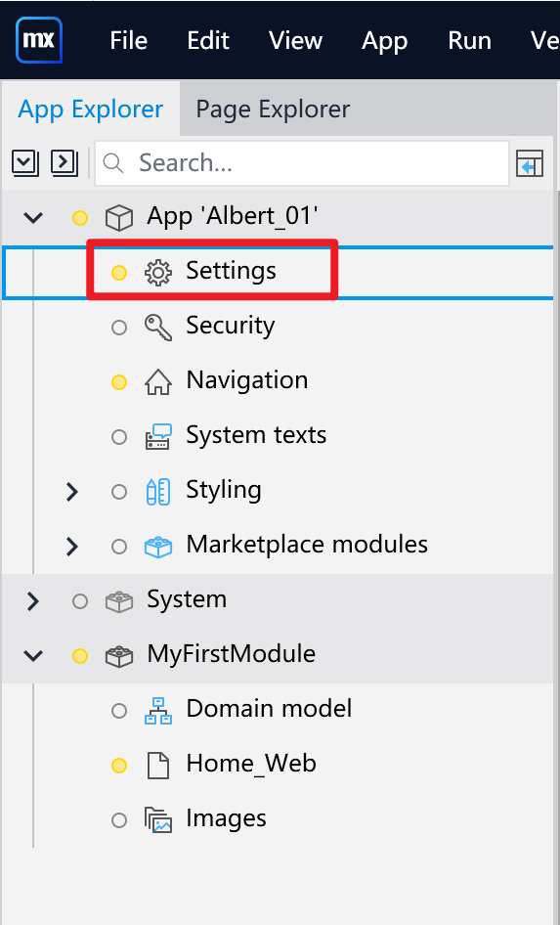Collapse the MyFirstModule node

pos(33,655)
